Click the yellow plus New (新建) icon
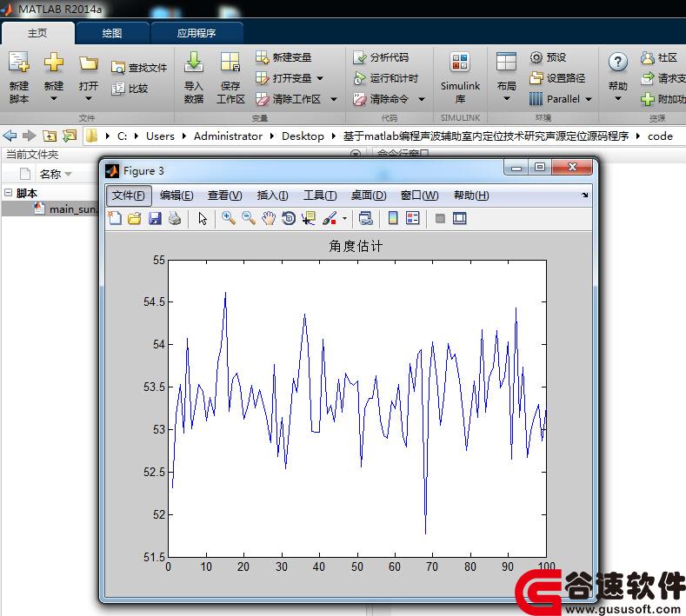 click(54, 63)
